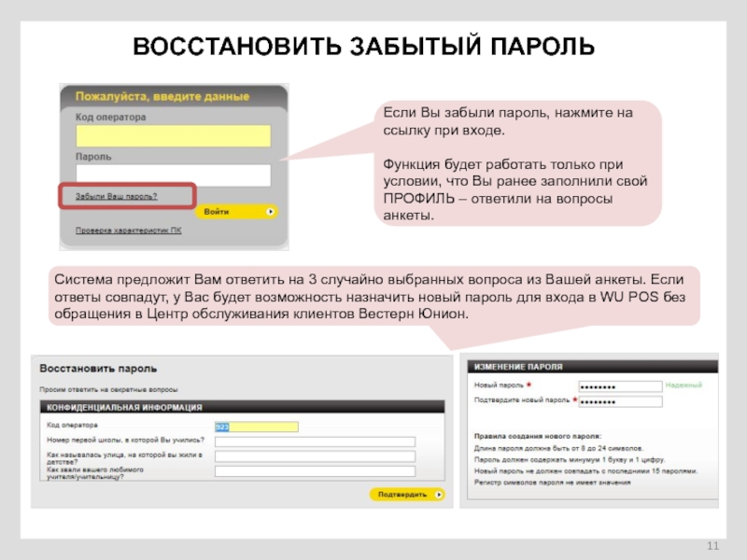Click the favorite teacher name answer field
The width and height of the screenshot is (747, 560).
(x=314, y=471)
